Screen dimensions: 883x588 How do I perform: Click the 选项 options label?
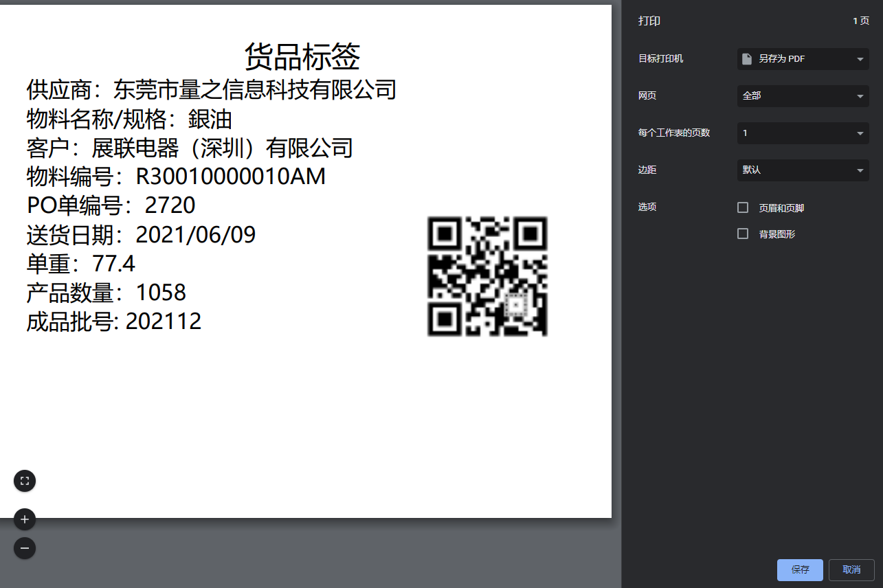[647, 207]
